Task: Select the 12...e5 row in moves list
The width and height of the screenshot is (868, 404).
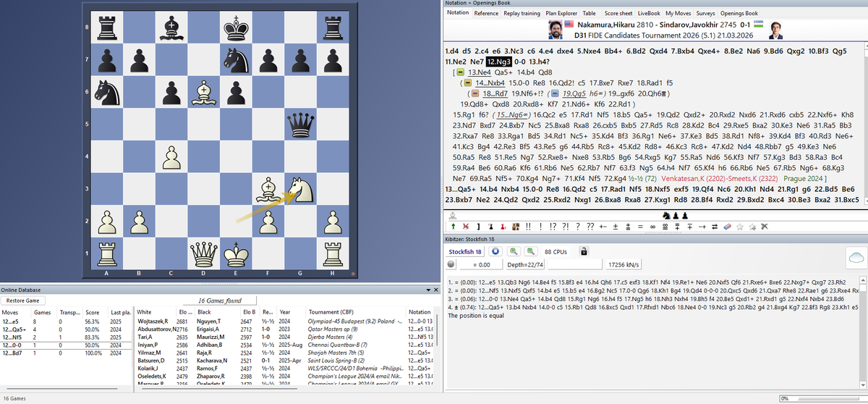Action: coord(67,321)
